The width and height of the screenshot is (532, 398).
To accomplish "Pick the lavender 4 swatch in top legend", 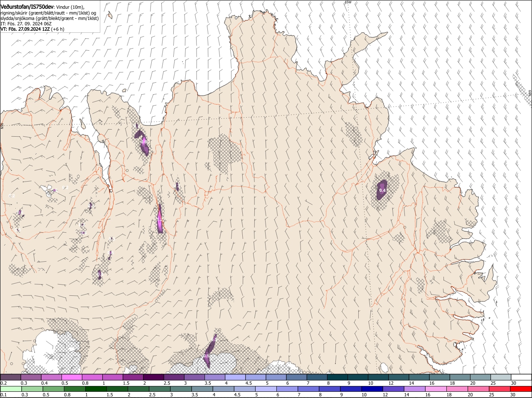I will coord(235,377).
